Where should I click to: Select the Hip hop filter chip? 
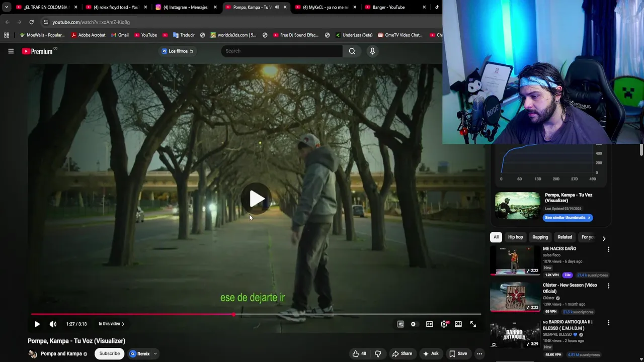(x=515, y=237)
